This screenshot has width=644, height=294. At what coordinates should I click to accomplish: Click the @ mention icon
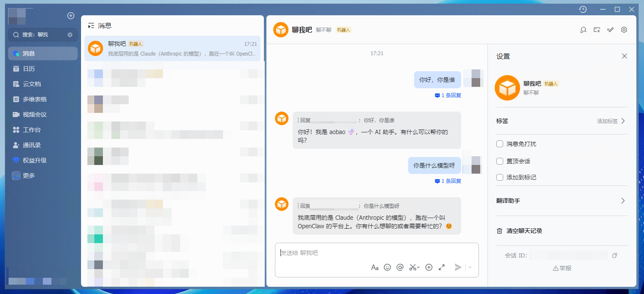tap(400, 267)
